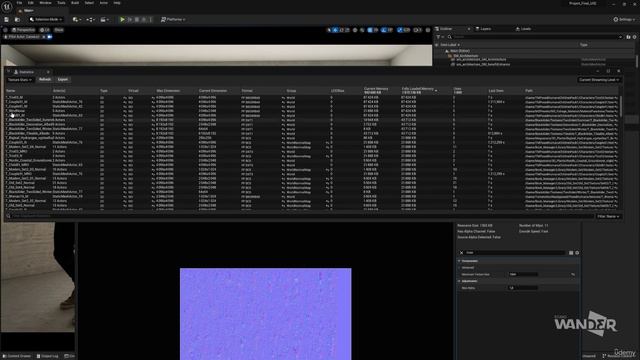Choose the translate gizmo icon

coord(335,30)
